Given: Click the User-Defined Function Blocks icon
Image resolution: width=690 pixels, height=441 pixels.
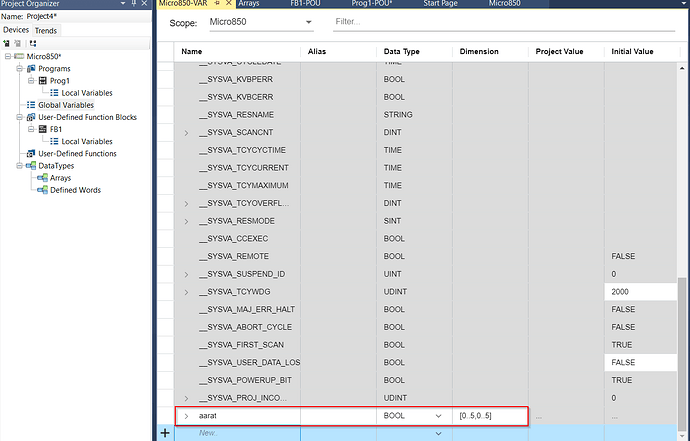Looking at the screenshot, I should click(31, 117).
